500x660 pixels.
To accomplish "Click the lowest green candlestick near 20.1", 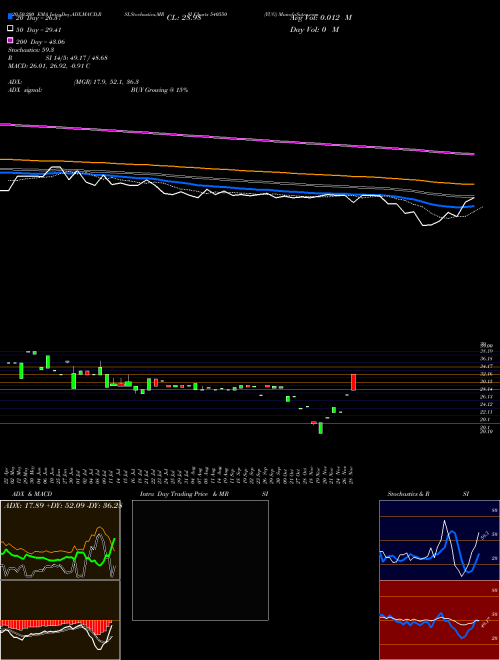I will [321, 428].
